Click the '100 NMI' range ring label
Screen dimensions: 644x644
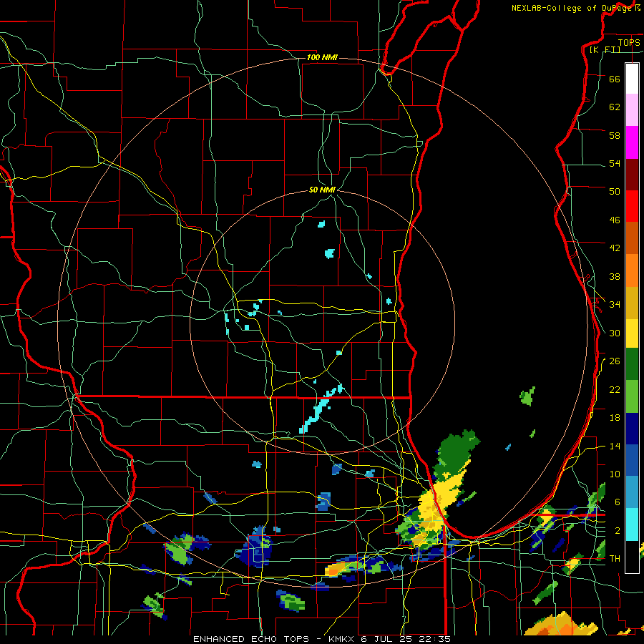click(x=322, y=57)
